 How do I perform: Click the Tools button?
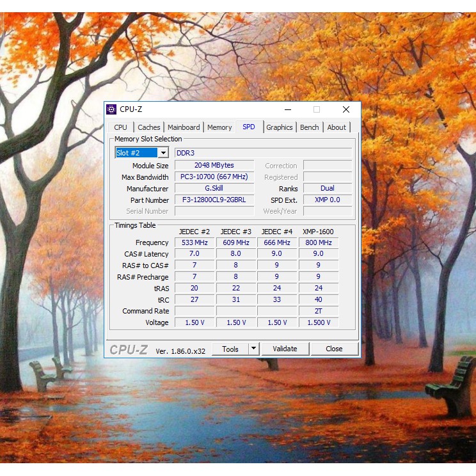[230, 349]
